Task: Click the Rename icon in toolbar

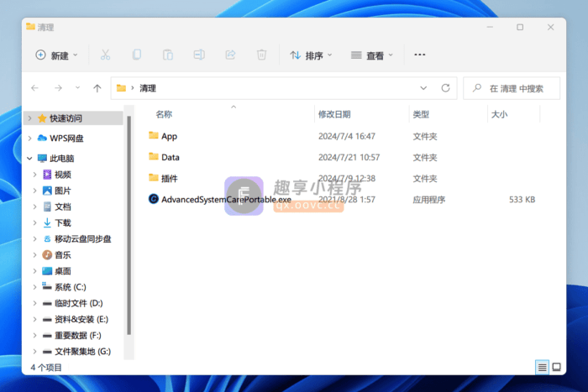Action: (199, 55)
